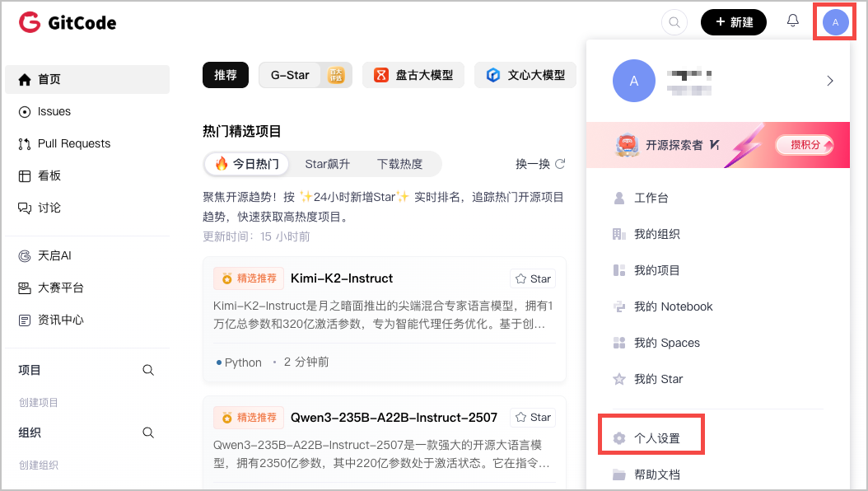This screenshot has width=868, height=491.
Task: Click the GitCode logo
Action: click(x=68, y=23)
